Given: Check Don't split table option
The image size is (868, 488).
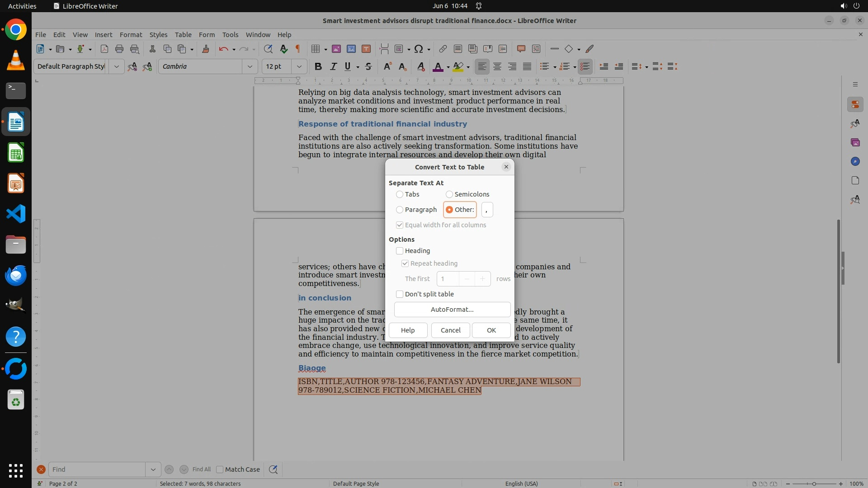Looking at the screenshot, I should 400,294.
